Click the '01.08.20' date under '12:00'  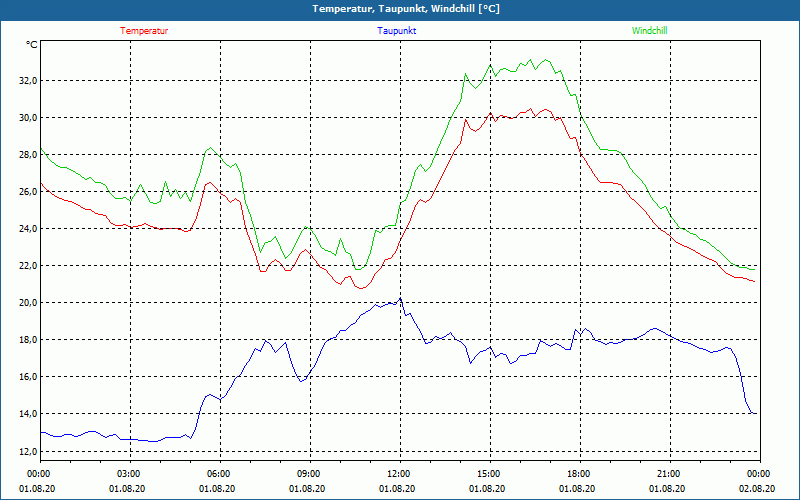point(397,488)
